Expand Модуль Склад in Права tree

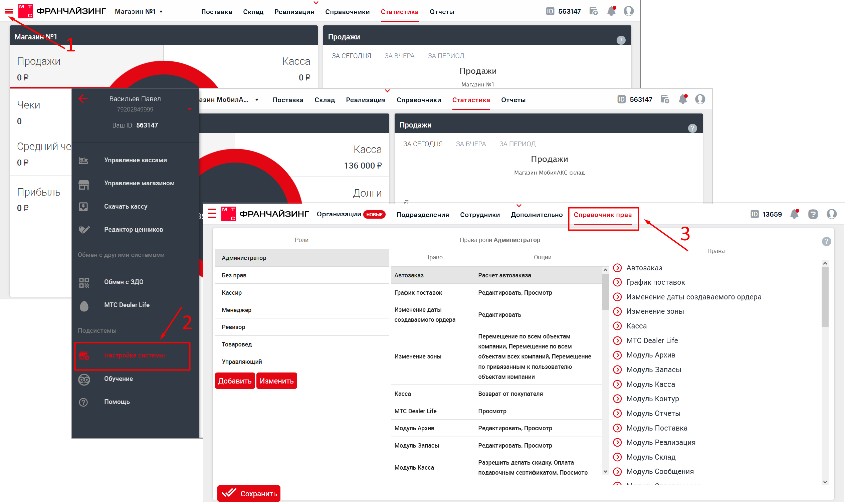pyautogui.click(x=617, y=458)
